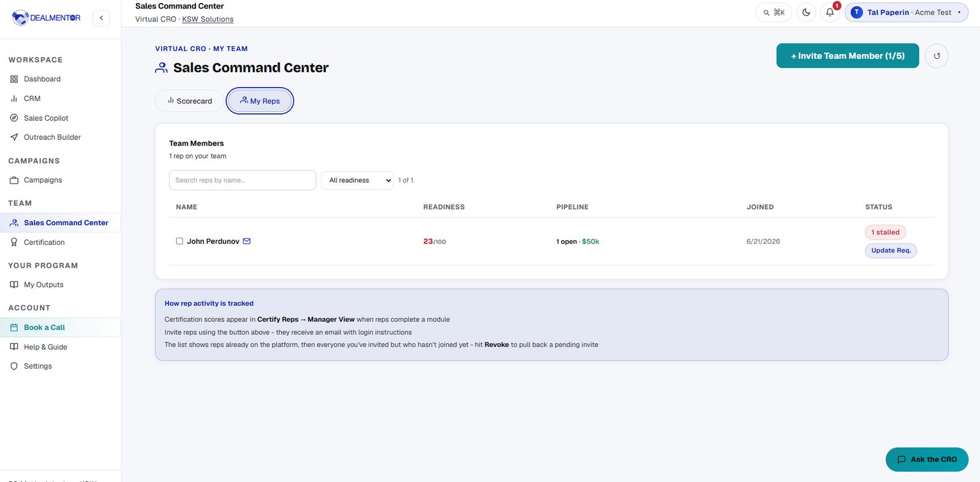The image size is (980, 482).
Task: Check the John Perdunov row checkbox
Action: point(179,241)
